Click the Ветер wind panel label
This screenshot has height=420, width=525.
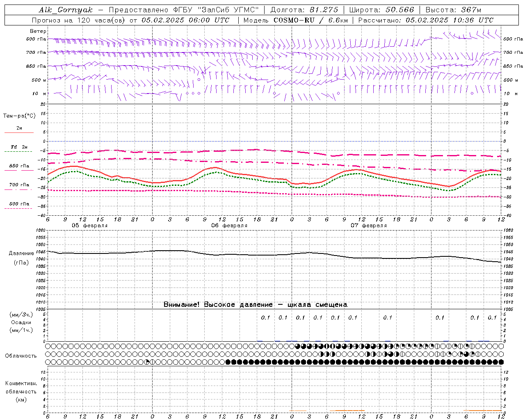tap(38, 31)
